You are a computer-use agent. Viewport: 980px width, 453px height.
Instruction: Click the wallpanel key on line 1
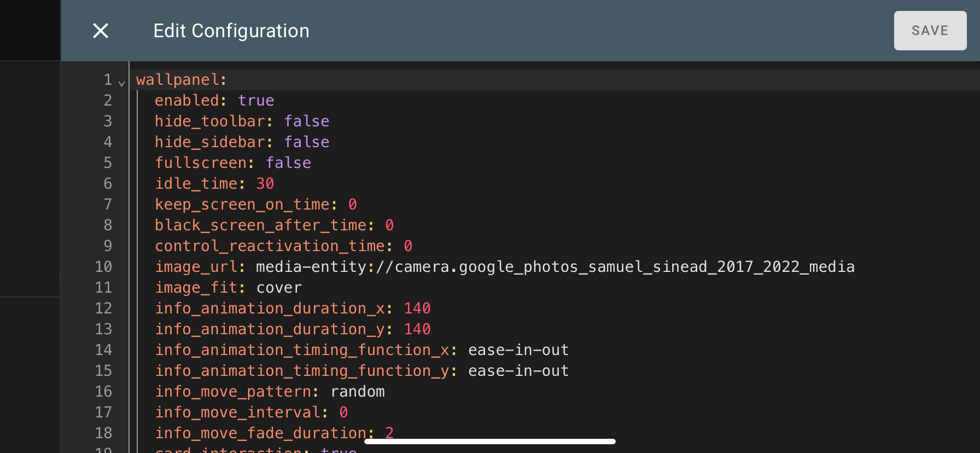click(177, 80)
